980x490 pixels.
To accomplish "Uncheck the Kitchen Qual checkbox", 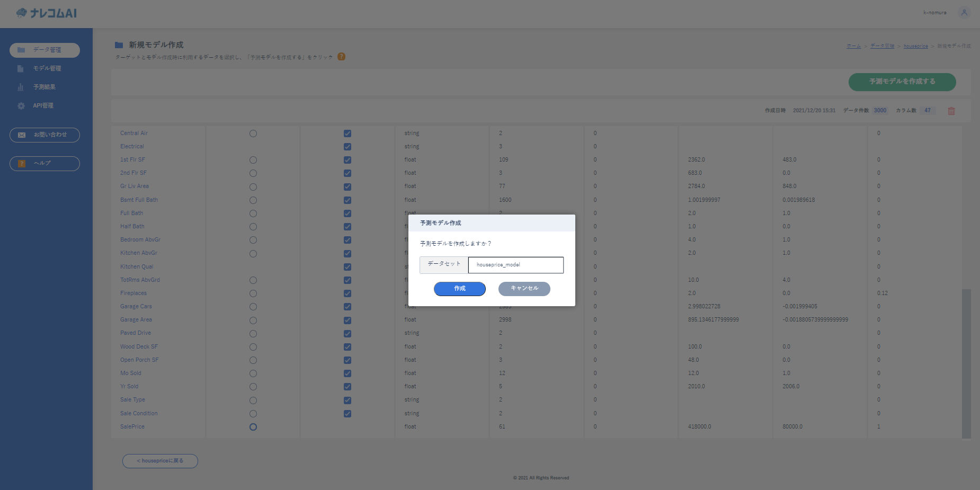I will click(348, 267).
